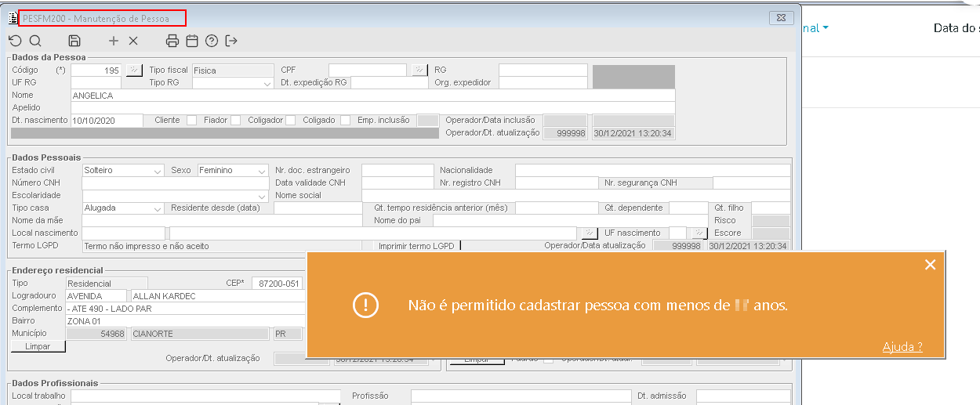The height and width of the screenshot is (405, 980).
Task: Click the Dt. expedição RG field
Action: coord(389,82)
